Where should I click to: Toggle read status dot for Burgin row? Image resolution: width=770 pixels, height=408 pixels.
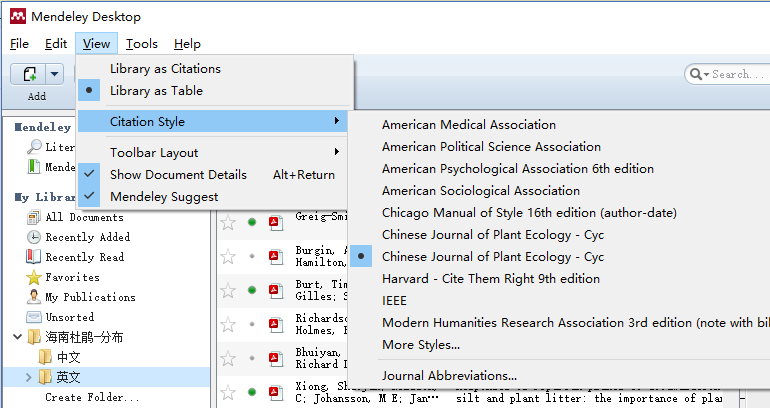click(x=252, y=256)
